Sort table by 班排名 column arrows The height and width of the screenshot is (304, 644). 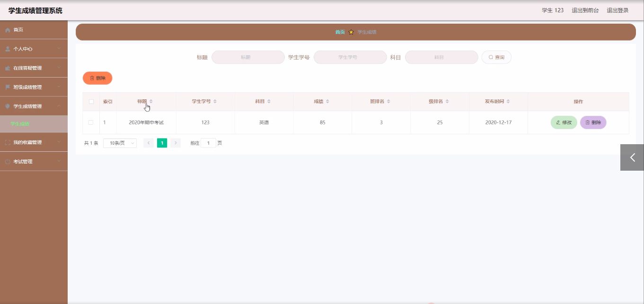[x=388, y=102]
